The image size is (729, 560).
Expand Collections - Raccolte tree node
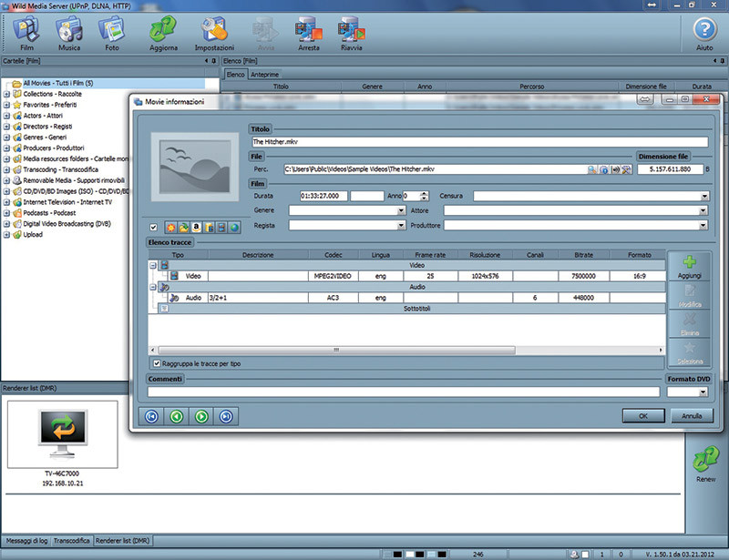click(6, 94)
